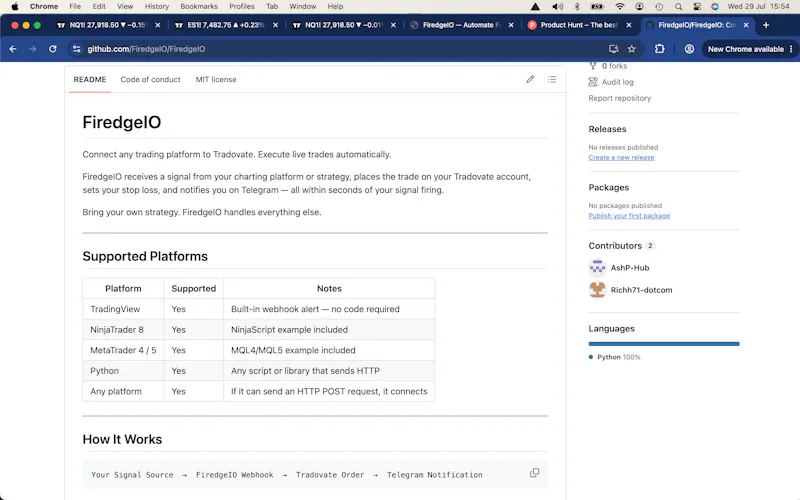Open the README outline list icon

click(x=552, y=79)
